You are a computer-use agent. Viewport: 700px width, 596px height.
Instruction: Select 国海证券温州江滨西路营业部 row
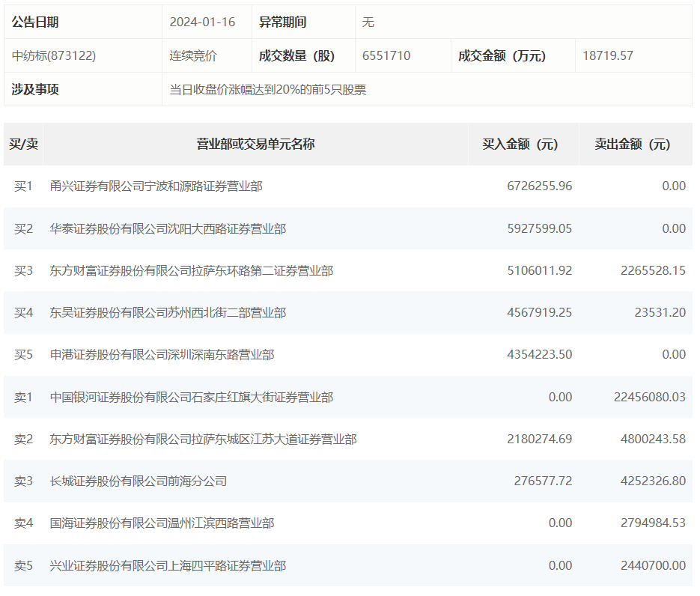(348, 523)
